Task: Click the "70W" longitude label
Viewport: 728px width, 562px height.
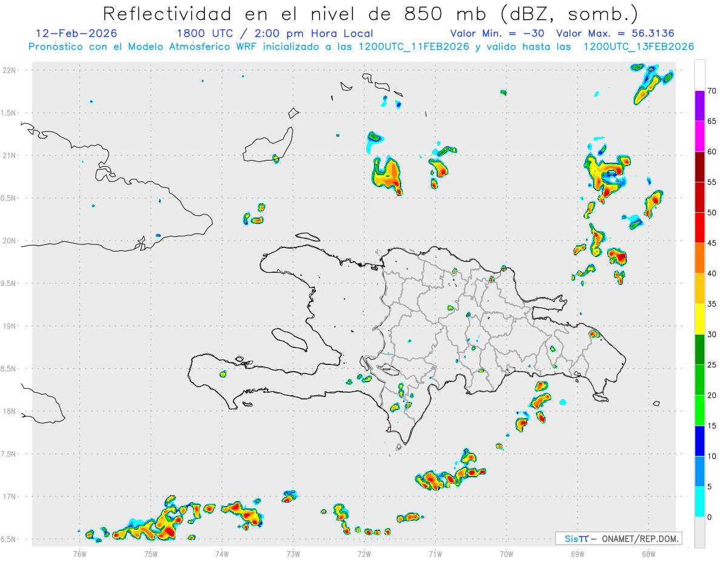Action: 507,554
